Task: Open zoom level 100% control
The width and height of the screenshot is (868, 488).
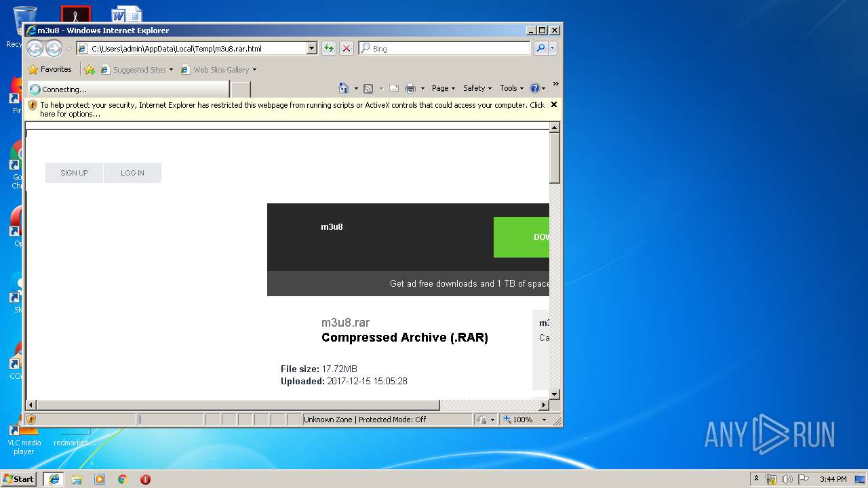Action: click(x=519, y=420)
